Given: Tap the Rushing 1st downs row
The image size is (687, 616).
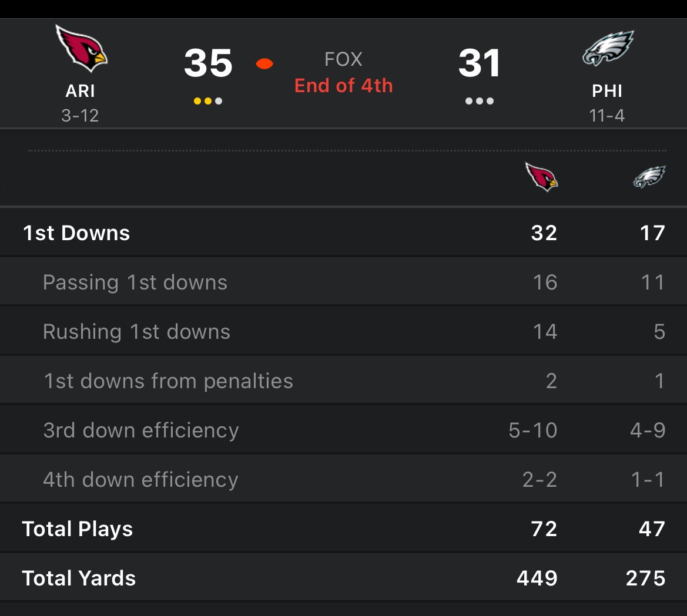Looking at the screenshot, I should click(343, 331).
